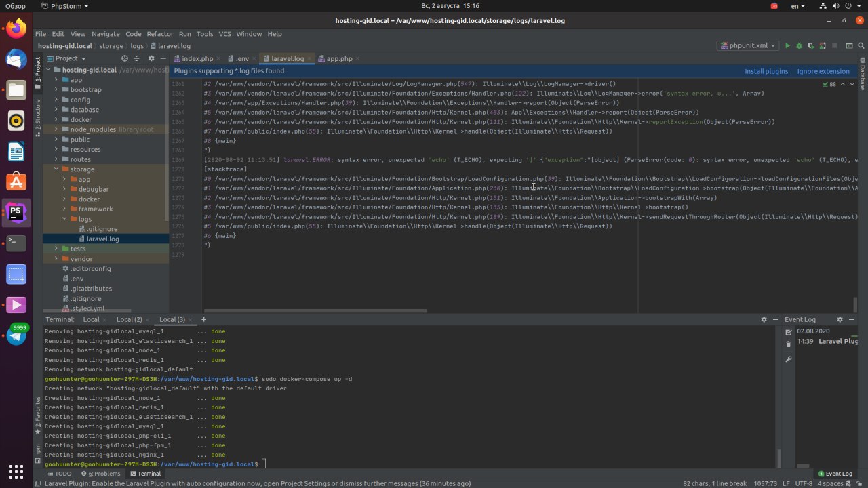The width and height of the screenshot is (868, 488).
Task: Run the phpunit.xml configuration with green play button
Action: tap(787, 46)
